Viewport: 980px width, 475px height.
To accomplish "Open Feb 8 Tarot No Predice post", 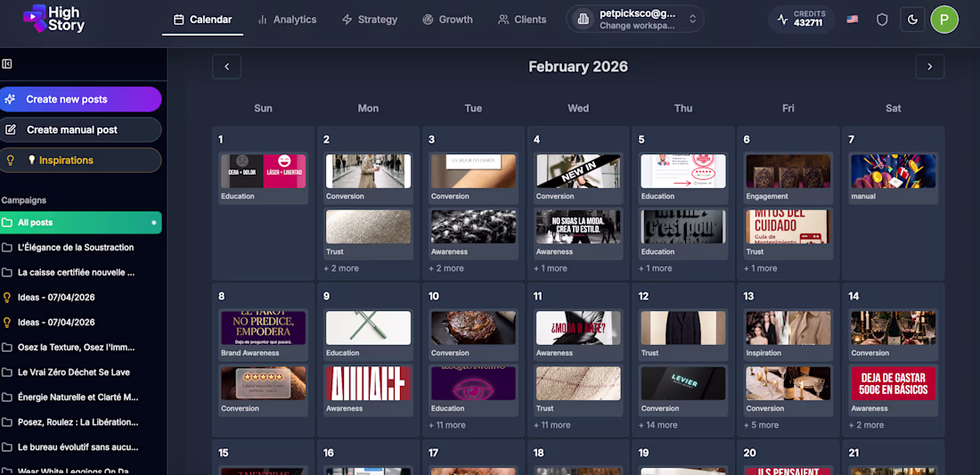I will coord(263,328).
